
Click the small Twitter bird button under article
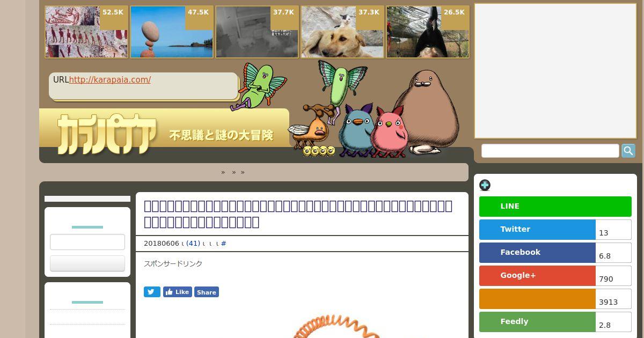(x=152, y=292)
